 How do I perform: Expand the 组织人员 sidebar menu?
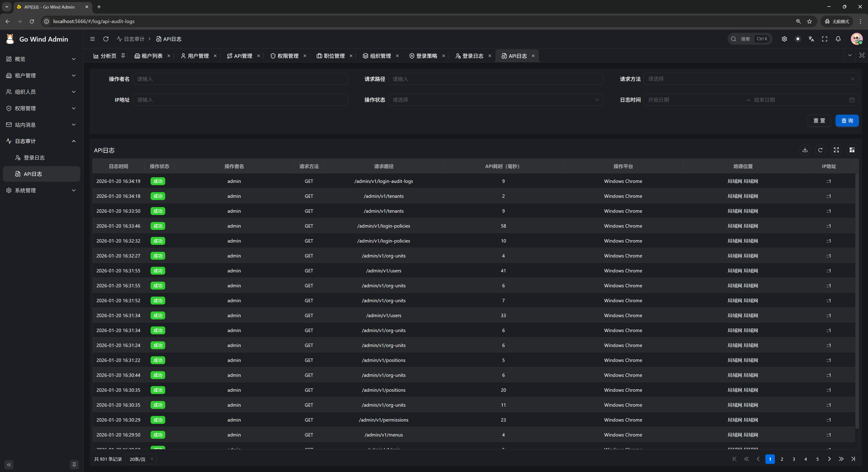(x=41, y=92)
